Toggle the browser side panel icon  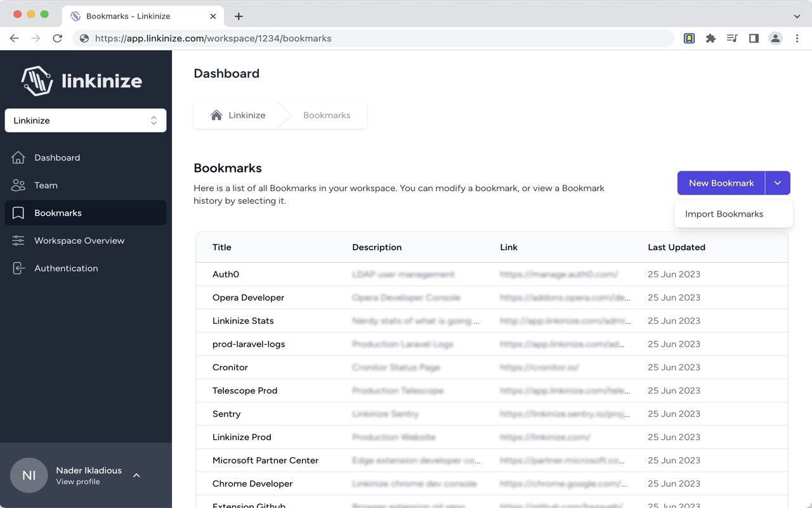(754, 38)
